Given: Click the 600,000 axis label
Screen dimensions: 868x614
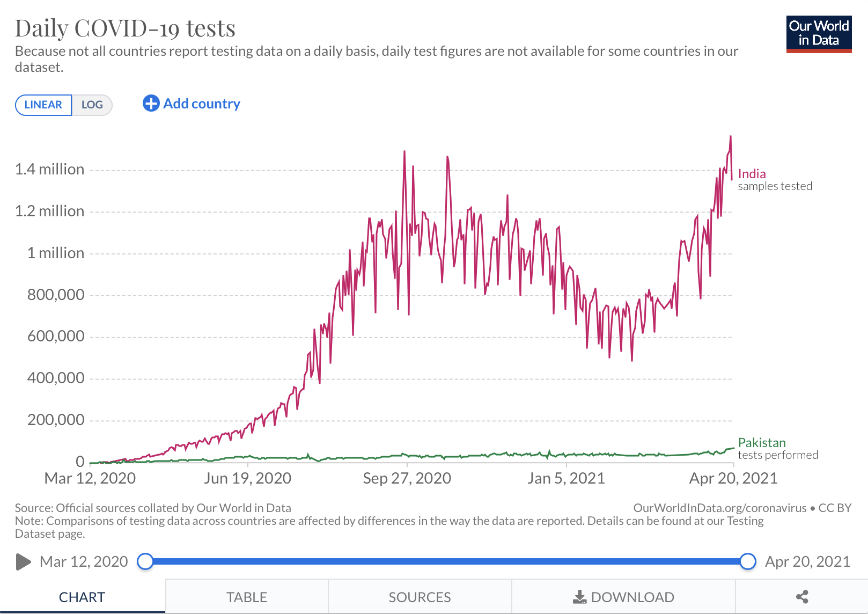Looking at the screenshot, I should 56,337.
